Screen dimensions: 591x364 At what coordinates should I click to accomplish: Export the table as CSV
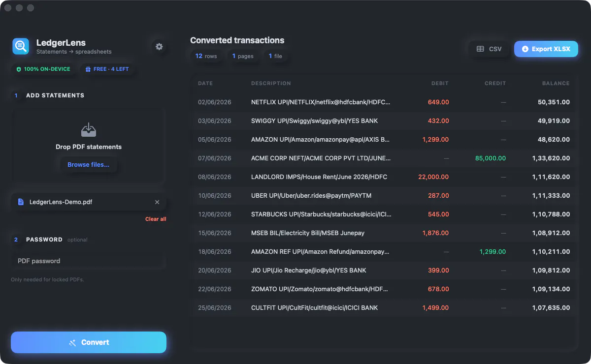tap(489, 49)
